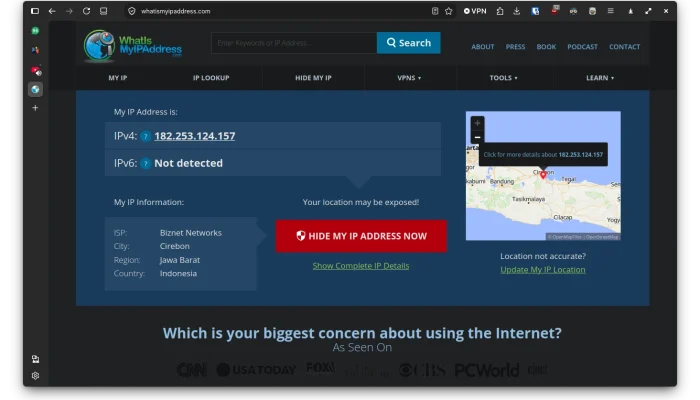The height and width of the screenshot is (400, 700).
Task: Click the map tooltip about 182.253.124.157
Action: (x=543, y=154)
